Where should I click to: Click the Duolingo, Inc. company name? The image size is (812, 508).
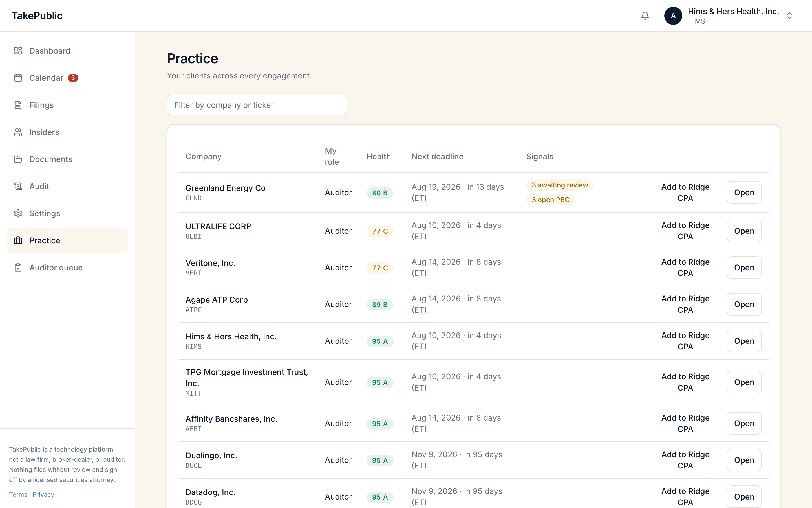click(211, 455)
